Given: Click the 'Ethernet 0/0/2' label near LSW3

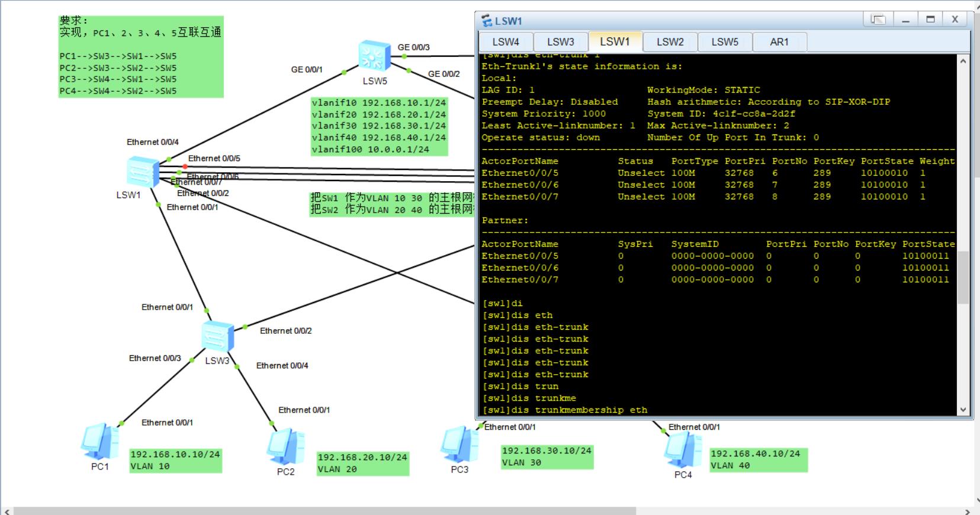Looking at the screenshot, I should (x=286, y=331).
